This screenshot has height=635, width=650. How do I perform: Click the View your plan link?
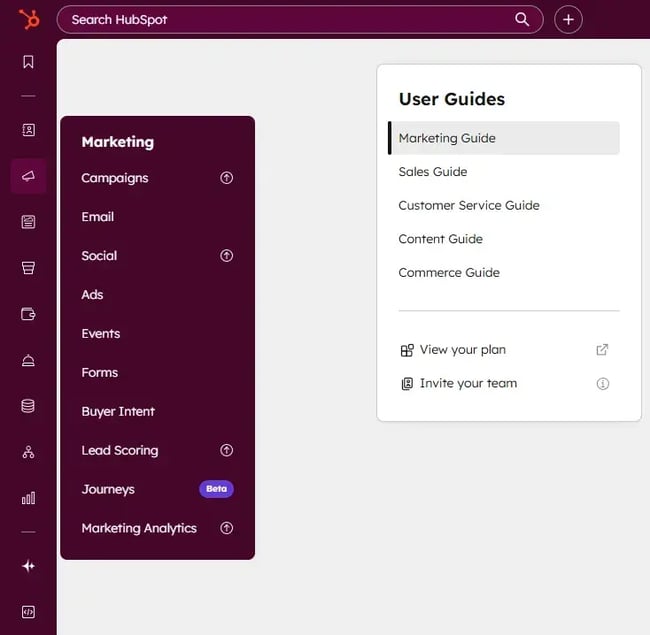[463, 350]
